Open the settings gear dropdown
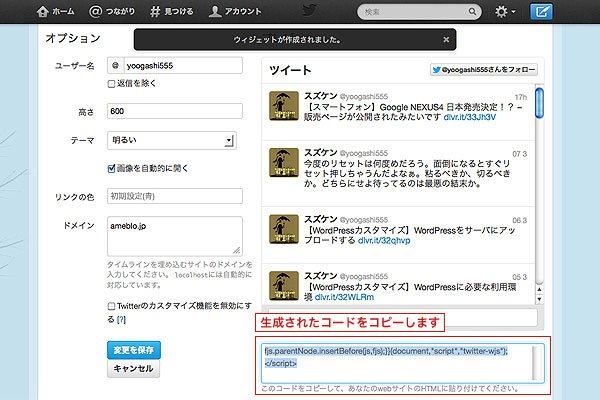This screenshot has width=600, height=400. point(505,11)
